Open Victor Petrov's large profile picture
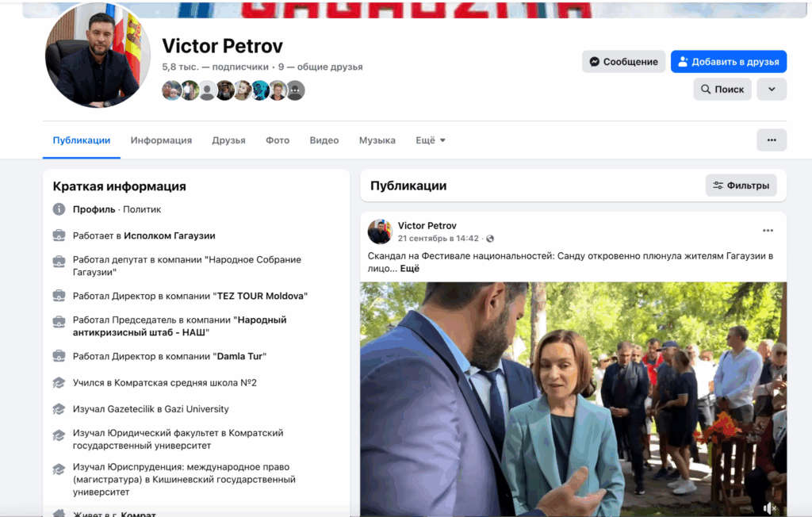Image resolution: width=812 pixels, height=517 pixels. (98, 56)
